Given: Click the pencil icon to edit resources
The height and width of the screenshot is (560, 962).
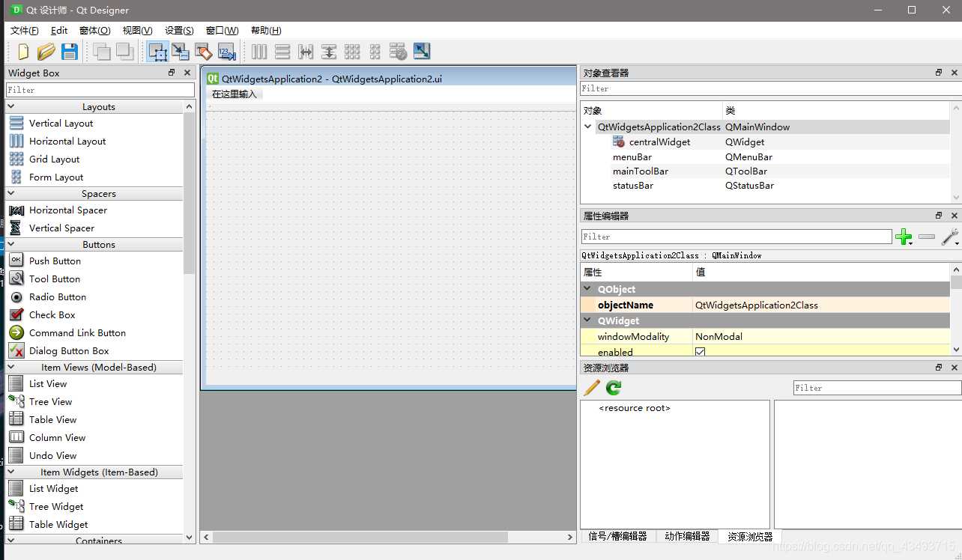Looking at the screenshot, I should point(592,388).
